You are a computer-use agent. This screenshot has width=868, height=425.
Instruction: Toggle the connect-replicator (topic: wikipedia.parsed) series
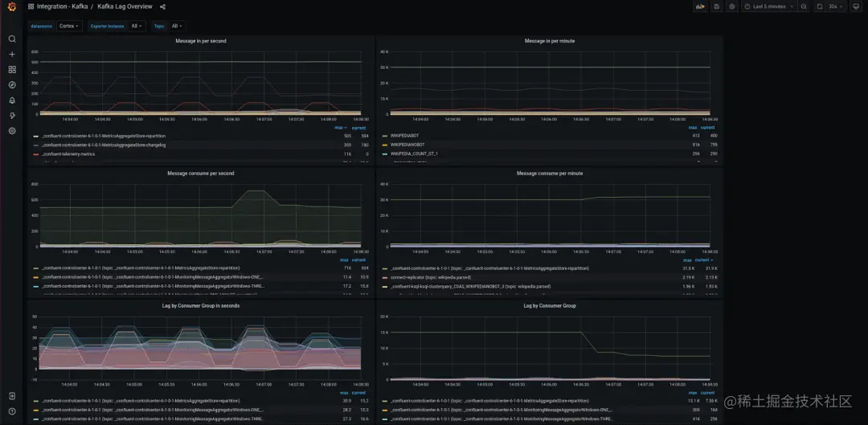coord(431,277)
